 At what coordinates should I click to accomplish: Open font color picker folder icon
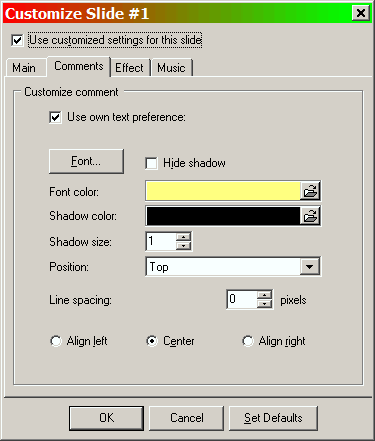point(310,191)
